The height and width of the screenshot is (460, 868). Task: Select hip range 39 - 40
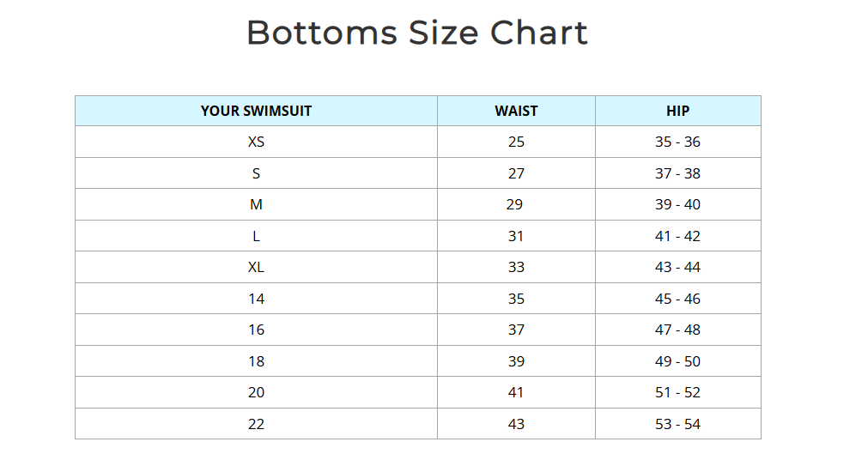pos(677,205)
